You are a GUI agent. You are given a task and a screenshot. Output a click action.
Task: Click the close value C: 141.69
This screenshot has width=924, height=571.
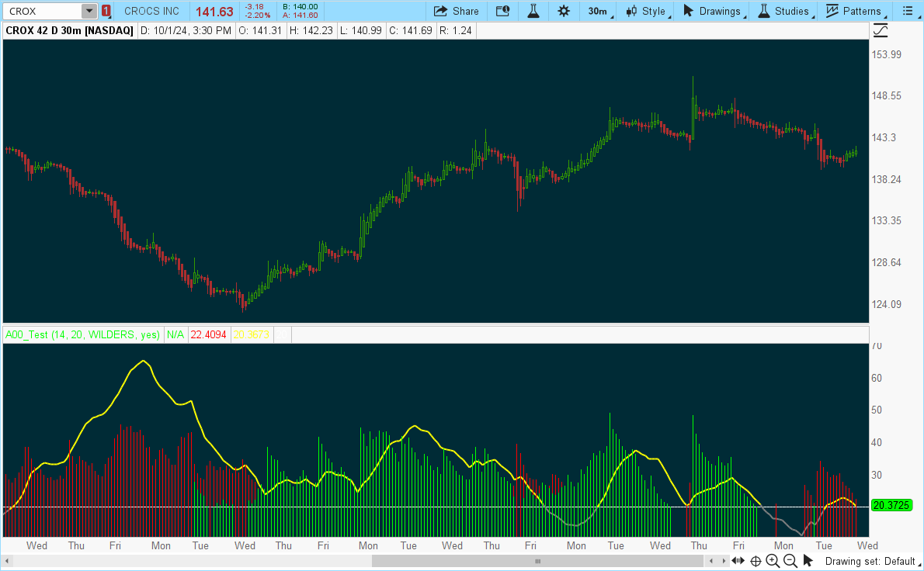pyautogui.click(x=411, y=30)
